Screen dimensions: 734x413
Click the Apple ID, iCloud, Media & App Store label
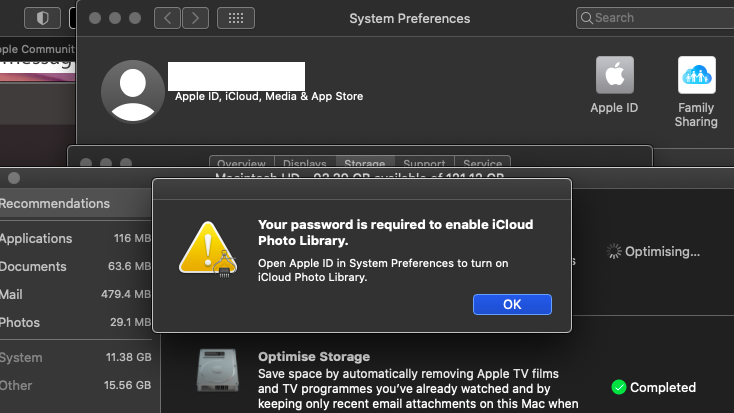coord(269,96)
